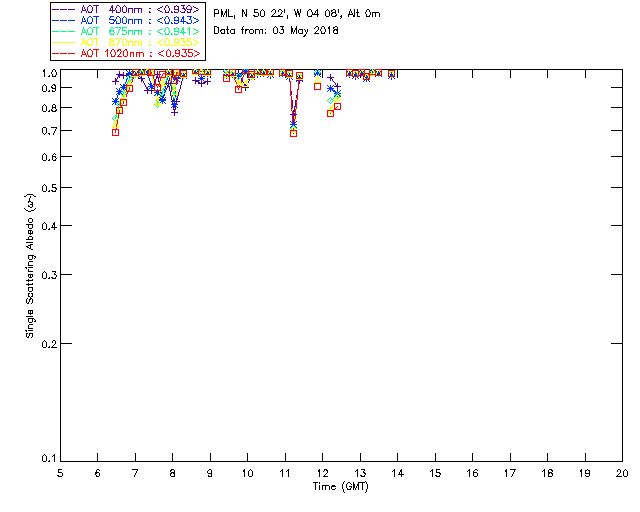Click the y-axis tick label 0.1
This screenshot has width=640, height=512.
tap(48, 459)
